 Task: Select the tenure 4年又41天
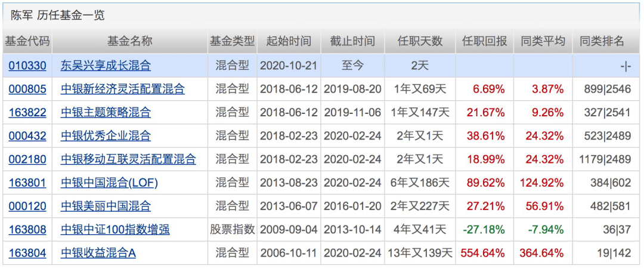click(x=420, y=230)
